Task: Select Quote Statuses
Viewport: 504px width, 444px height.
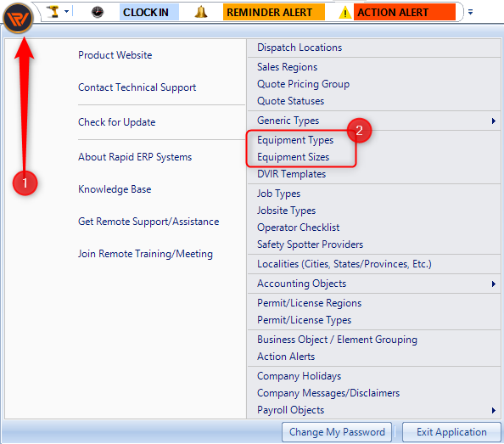Action: 374,101
